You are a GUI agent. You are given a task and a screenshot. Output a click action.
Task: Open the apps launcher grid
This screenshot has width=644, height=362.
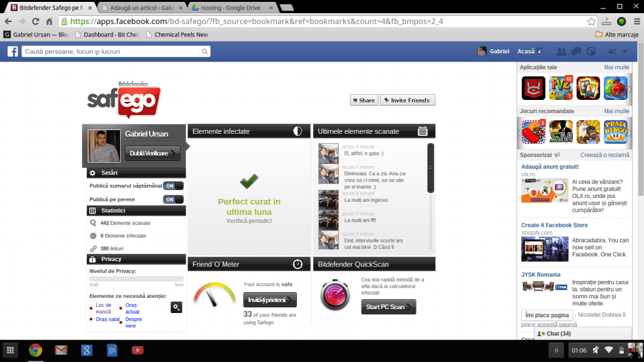pos(10,350)
